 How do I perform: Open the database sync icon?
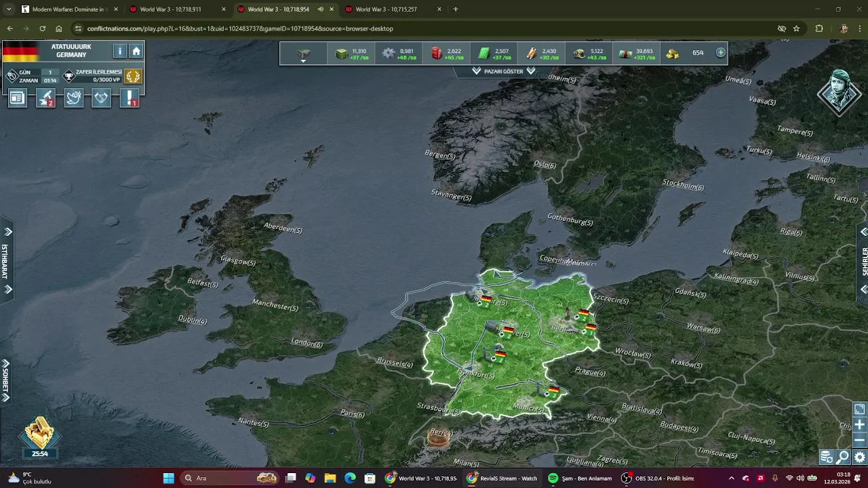coord(826,457)
